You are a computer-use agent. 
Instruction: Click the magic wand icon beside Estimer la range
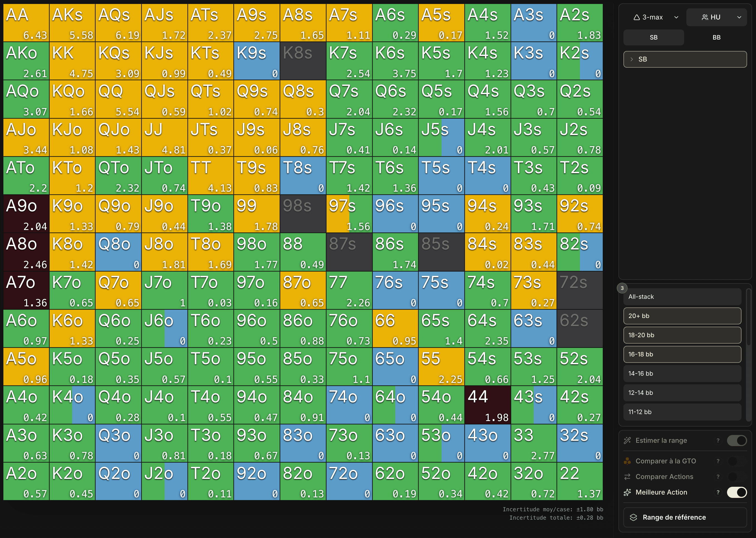(628, 441)
